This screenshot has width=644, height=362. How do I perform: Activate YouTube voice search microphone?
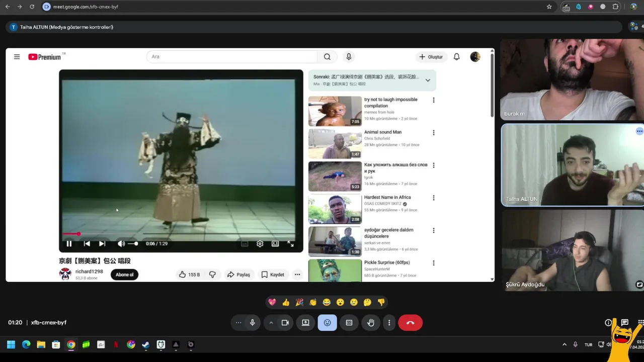click(349, 57)
